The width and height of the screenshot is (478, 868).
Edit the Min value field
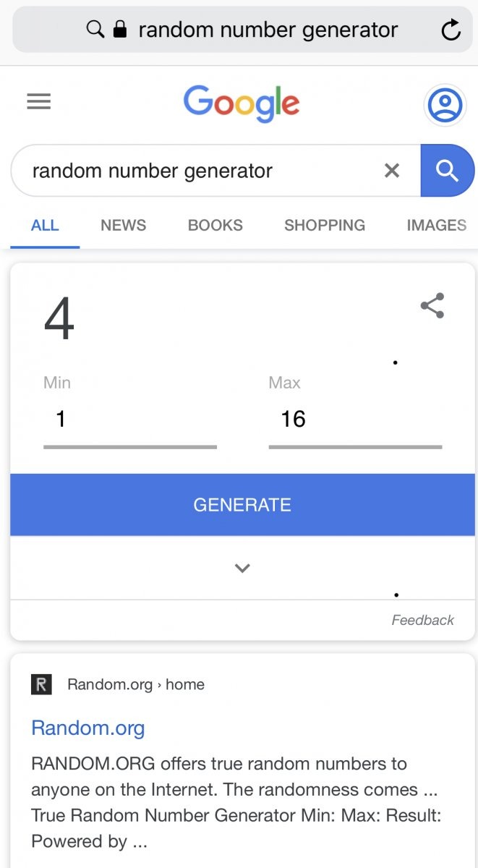coord(130,420)
